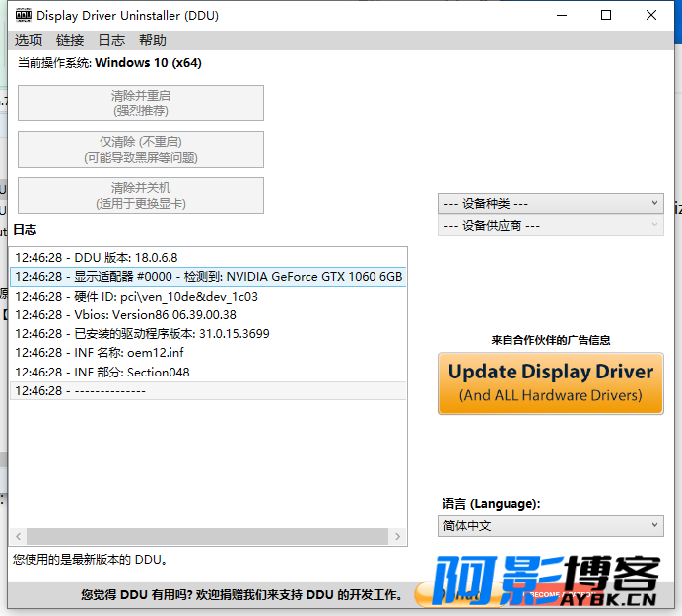Click the 清除并关机 button
The height and width of the screenshot is (616, 682).
click(141, 196)
